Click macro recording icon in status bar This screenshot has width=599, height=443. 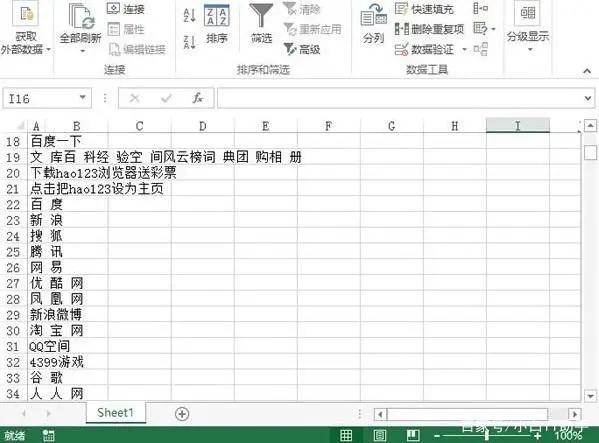coord(49,435)
